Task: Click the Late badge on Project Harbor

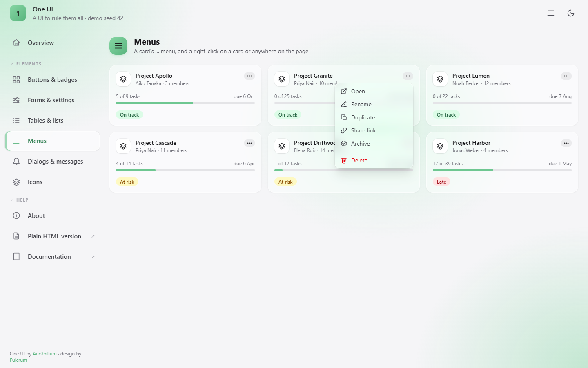Action: (441, 182)
